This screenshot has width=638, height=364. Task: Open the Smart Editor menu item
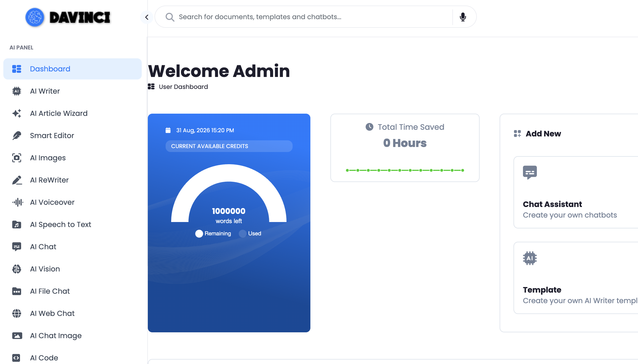tap(73, 136)
